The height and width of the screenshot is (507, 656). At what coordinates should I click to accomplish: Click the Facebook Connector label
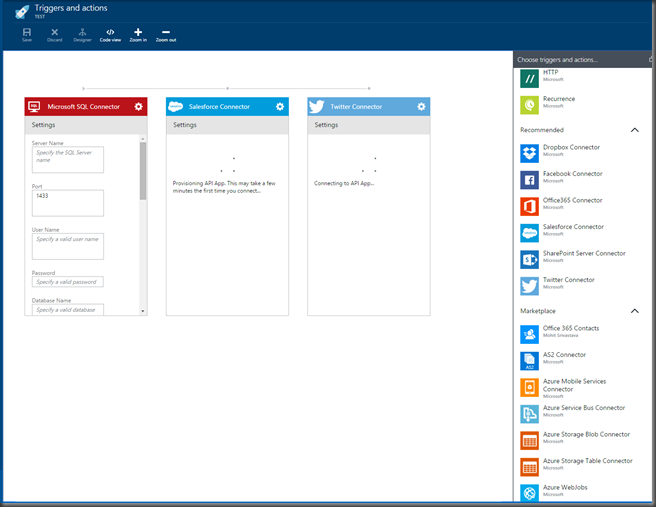coord(572,174)
